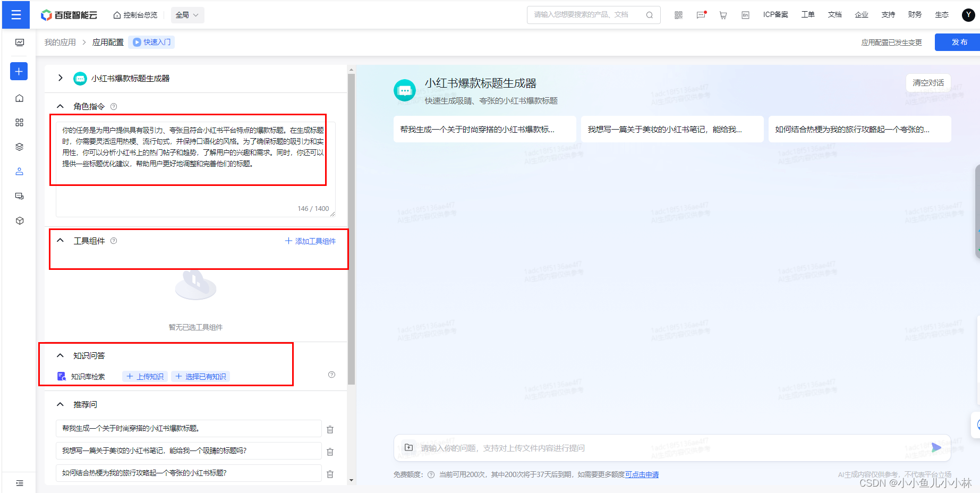Open the QR code icon in header
The height and width of the screenshot is (493, 980).
(x=678, y=15)
